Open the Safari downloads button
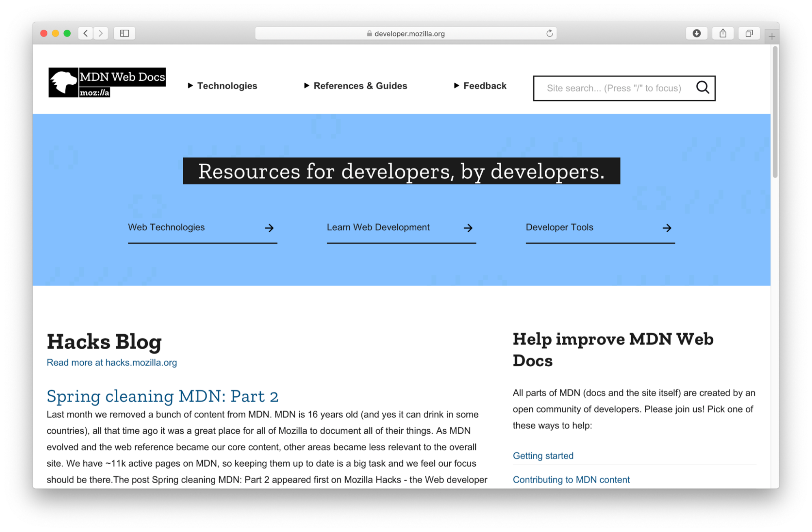Screen dimensions: 812x532 [697, 33]
